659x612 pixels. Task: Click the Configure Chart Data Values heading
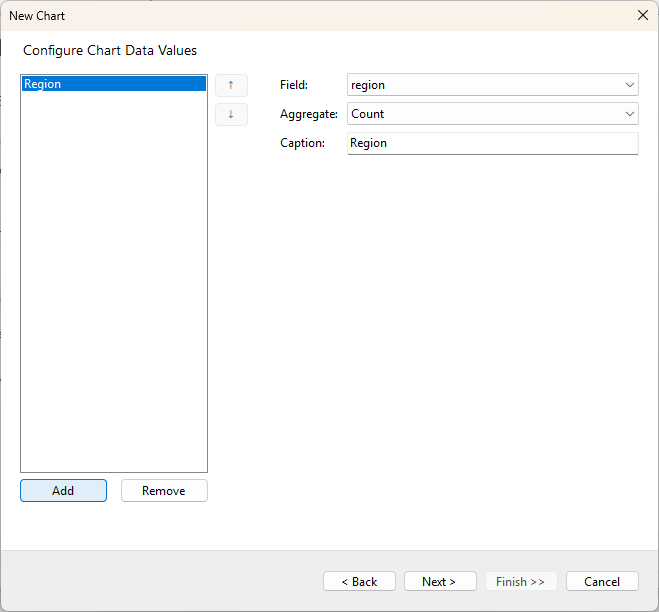[x=110, y=50]
